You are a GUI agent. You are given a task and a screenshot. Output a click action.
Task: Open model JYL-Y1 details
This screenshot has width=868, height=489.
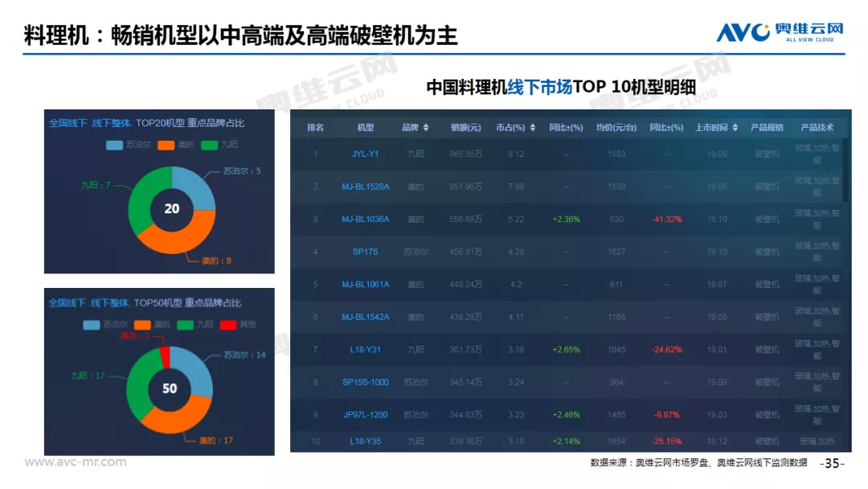tap(366, 154)
